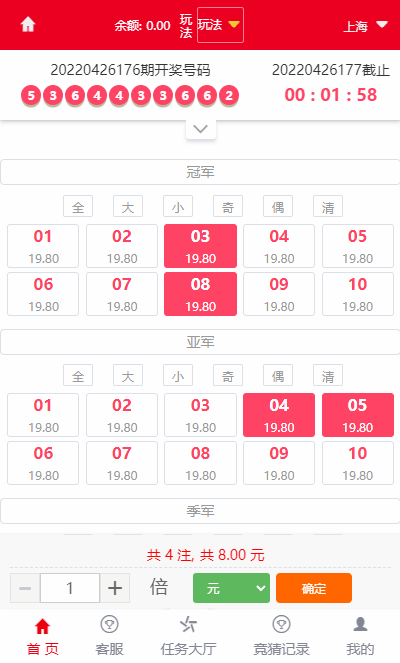Image resolution: width=400 pixels, height=663 pixels.
Task: Go to the home icon in the header
Action: pyautogui.click(x=28, y=25)
